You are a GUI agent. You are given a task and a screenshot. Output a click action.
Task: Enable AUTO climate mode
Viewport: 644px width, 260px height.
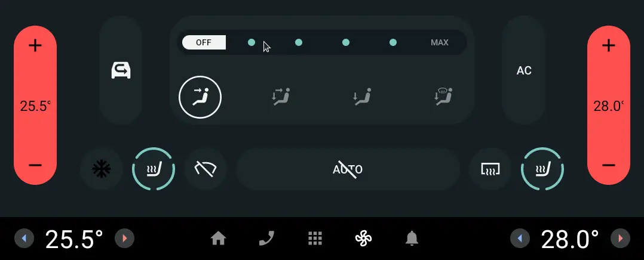[348, 169]
